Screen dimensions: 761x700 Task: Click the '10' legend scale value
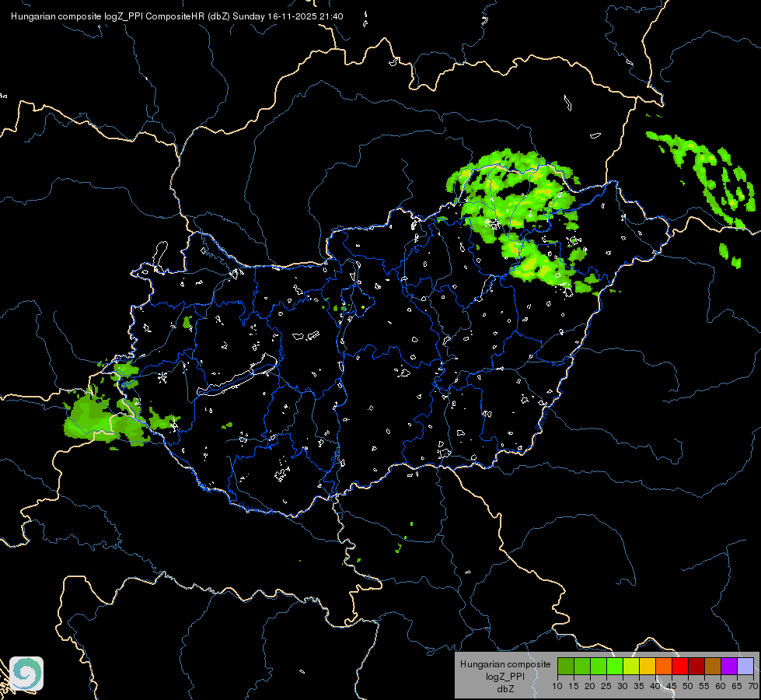(557, 686)
